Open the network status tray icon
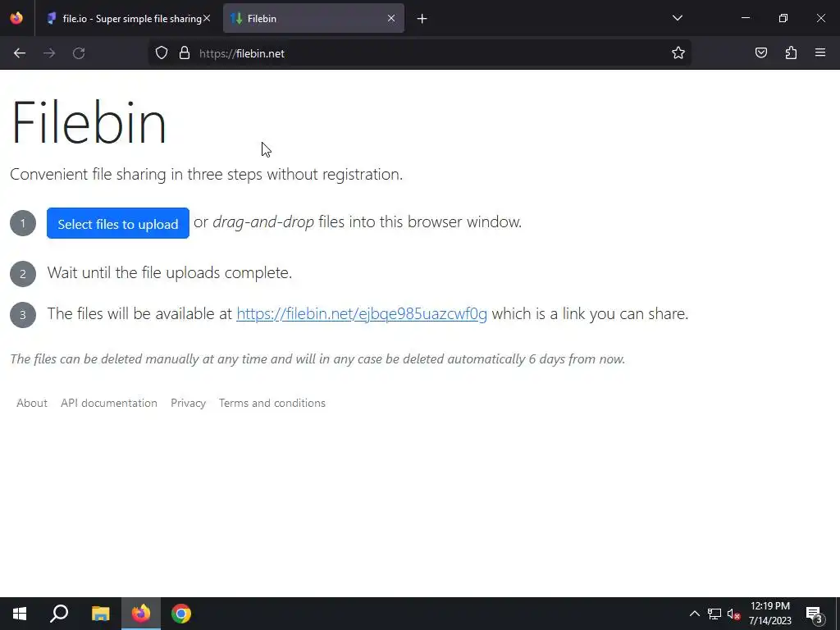Screen dimensions: 840x630 tap(714, 614)
